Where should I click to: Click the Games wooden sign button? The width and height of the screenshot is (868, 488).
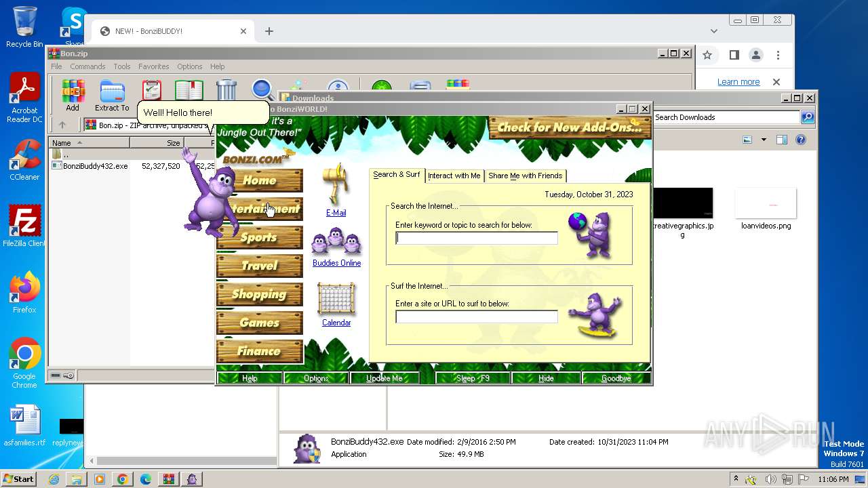260,323
